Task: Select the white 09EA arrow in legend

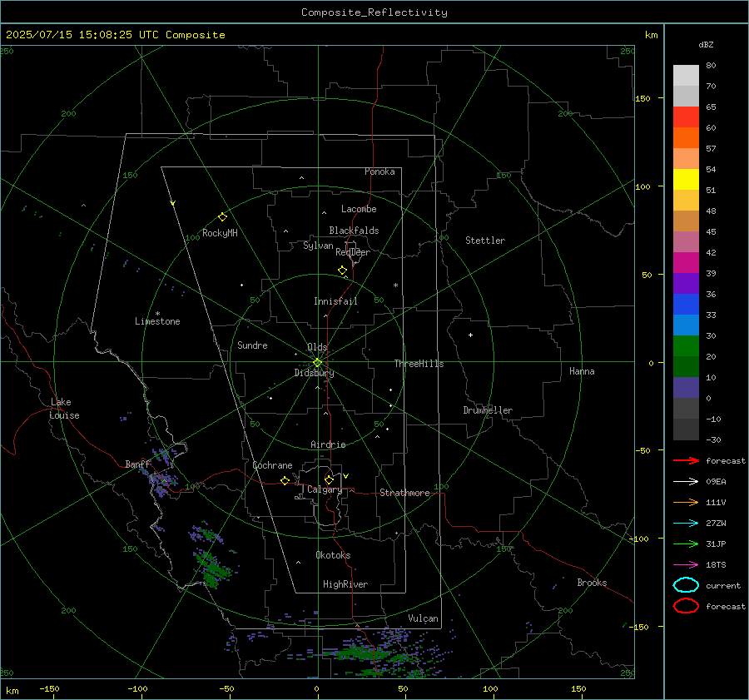Action: click(x=686, y=481)
